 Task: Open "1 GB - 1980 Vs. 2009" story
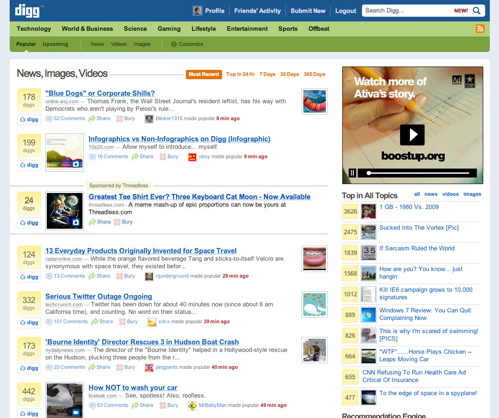(409, 207)
